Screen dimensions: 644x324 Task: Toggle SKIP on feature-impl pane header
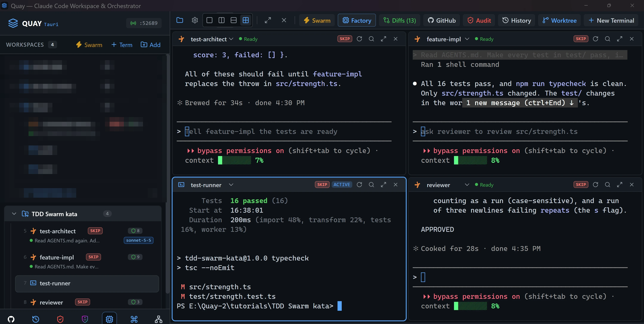[581, 39]
